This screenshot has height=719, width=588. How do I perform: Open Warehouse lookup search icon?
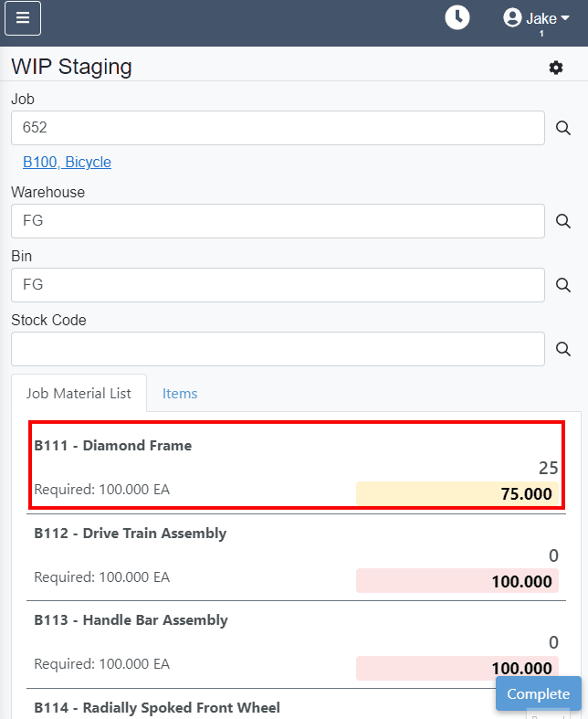click(562, 221)
